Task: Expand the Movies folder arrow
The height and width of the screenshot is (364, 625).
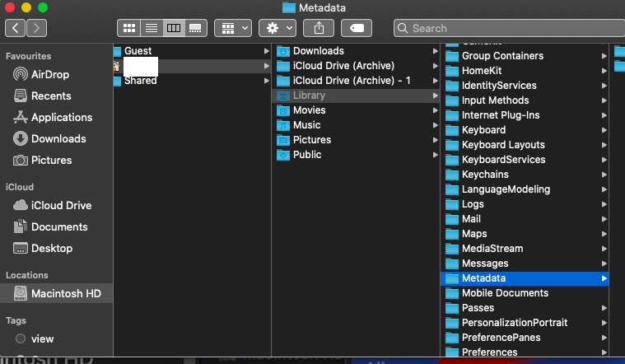Action: tap(436, 110)
